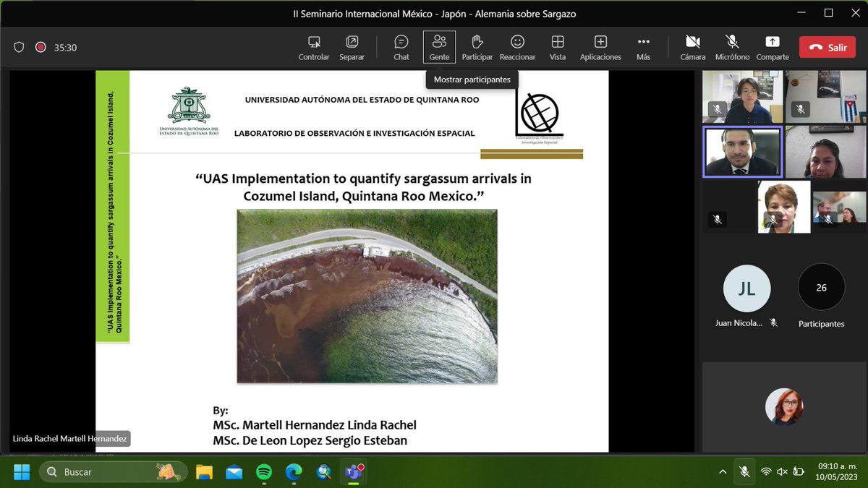The image size is (868, 488).
Task: Select Gente to show participants
Action: pos(439,47)
